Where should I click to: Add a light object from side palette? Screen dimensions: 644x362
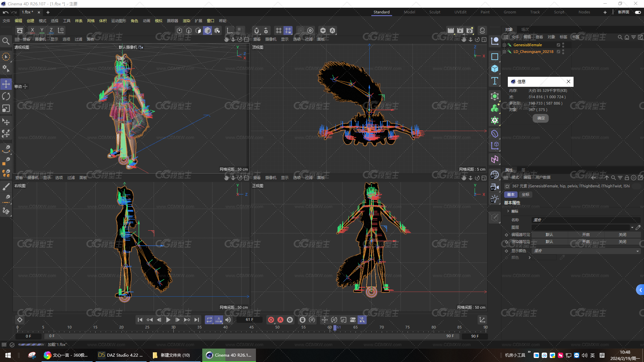[x=495, y=199]
